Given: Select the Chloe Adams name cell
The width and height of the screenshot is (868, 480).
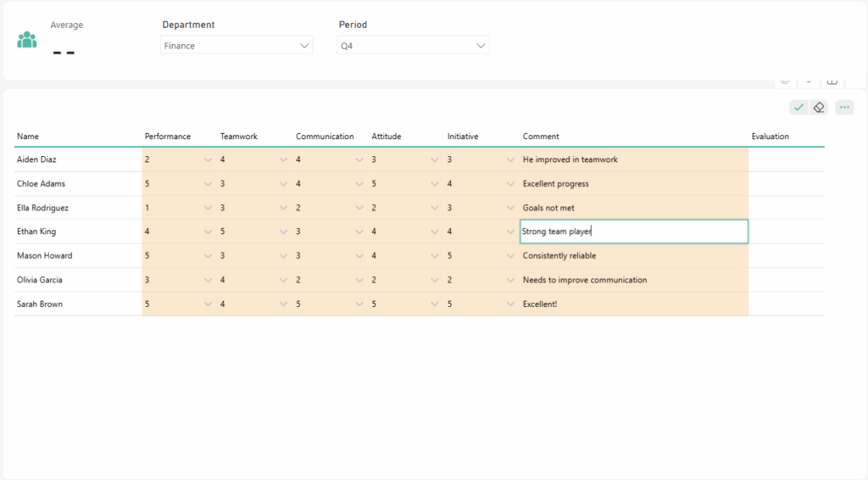Looking at the screenshot, I should click(78, 184).
